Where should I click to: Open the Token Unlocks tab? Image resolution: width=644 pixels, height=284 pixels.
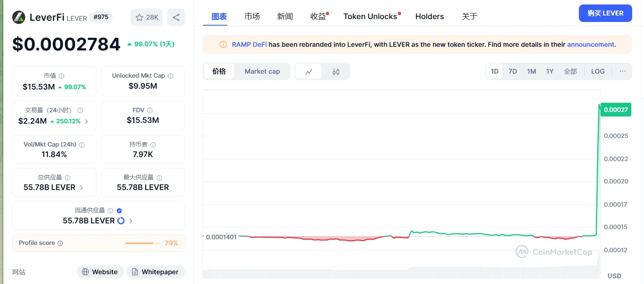pyautogui.click(x=370, y=16)
